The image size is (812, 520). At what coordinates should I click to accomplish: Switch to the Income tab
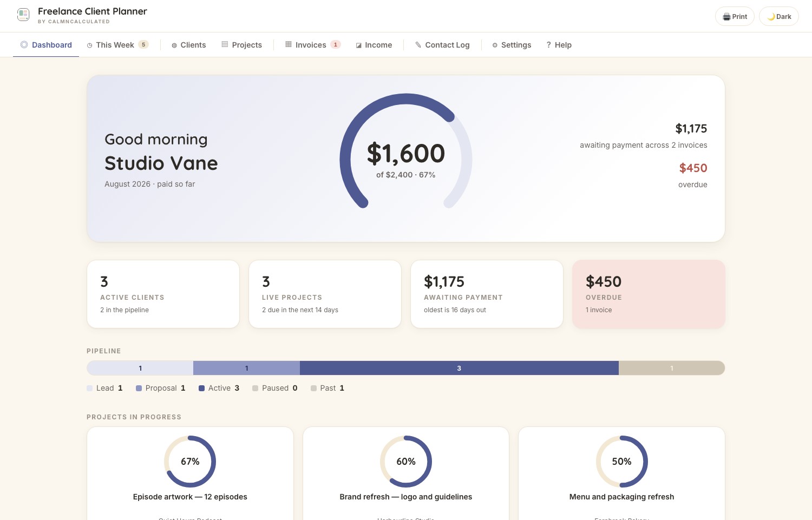[x=374, y=45]
